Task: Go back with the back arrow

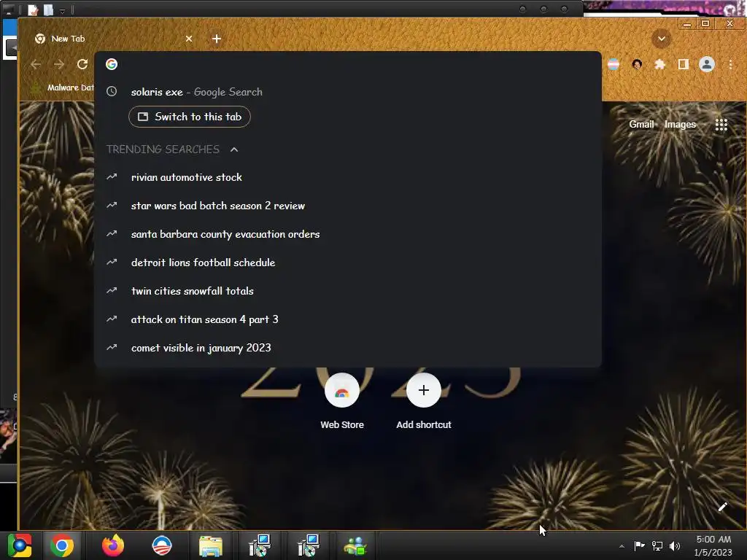Action: pos(36,64)
